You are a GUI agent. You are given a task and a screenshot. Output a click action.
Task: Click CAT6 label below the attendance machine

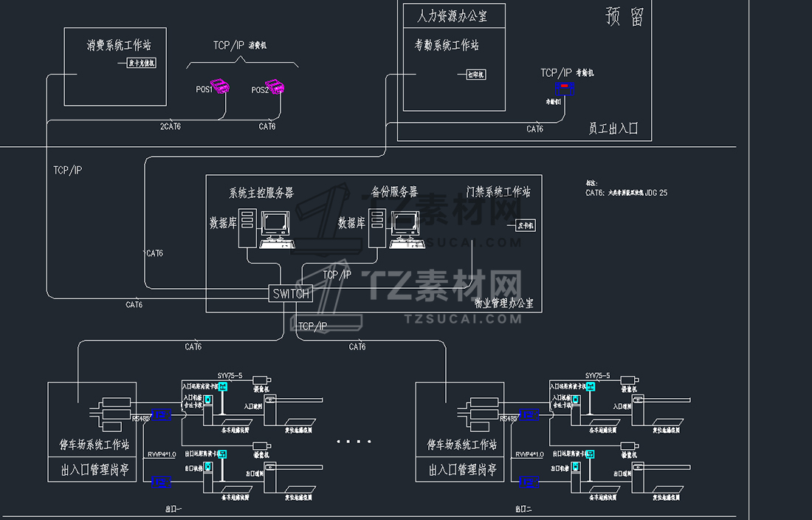tap(535, 129)
